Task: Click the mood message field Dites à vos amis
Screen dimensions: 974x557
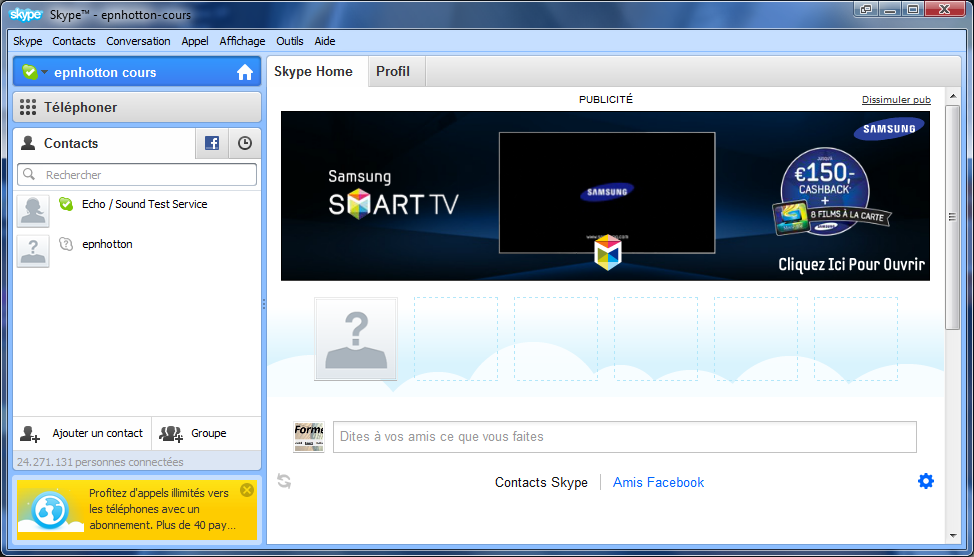Action: [625, 437]
